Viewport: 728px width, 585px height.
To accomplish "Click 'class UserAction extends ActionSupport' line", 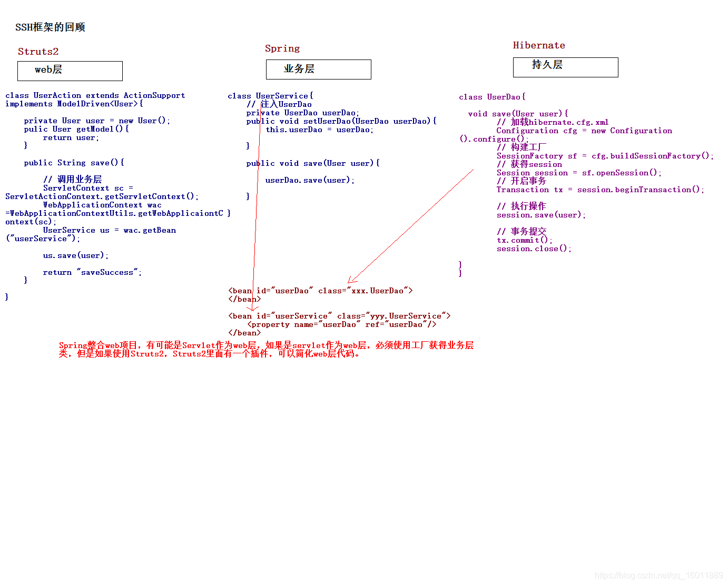I will coord(95,95).
